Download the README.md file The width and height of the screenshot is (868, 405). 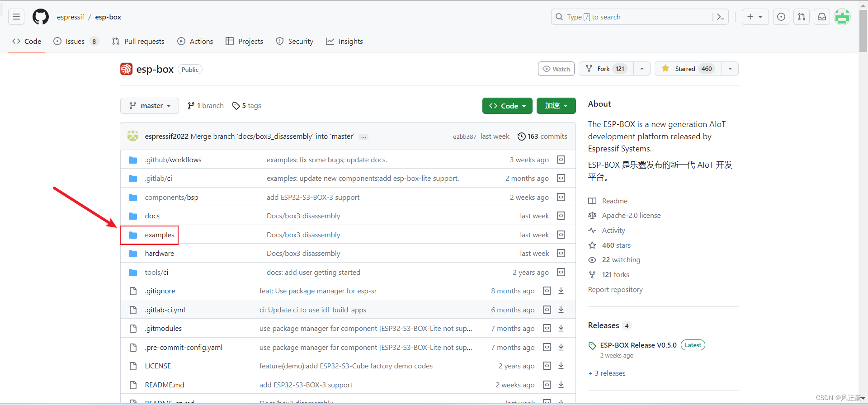[x=561, y=385]
